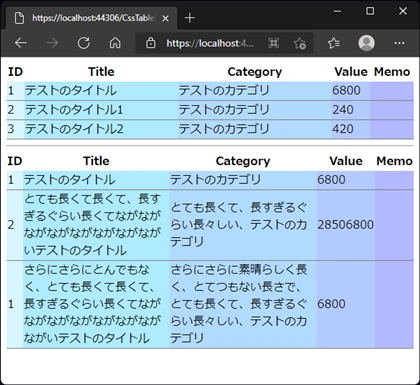Screen dimensions: 420x385
Task: Open the user profile menu
Action: click(x=366, y=43)
